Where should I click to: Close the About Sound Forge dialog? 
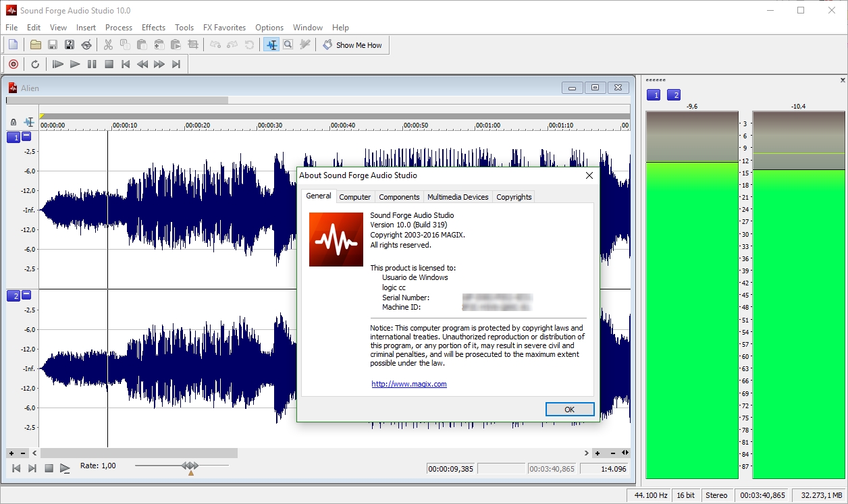(589, 175)
